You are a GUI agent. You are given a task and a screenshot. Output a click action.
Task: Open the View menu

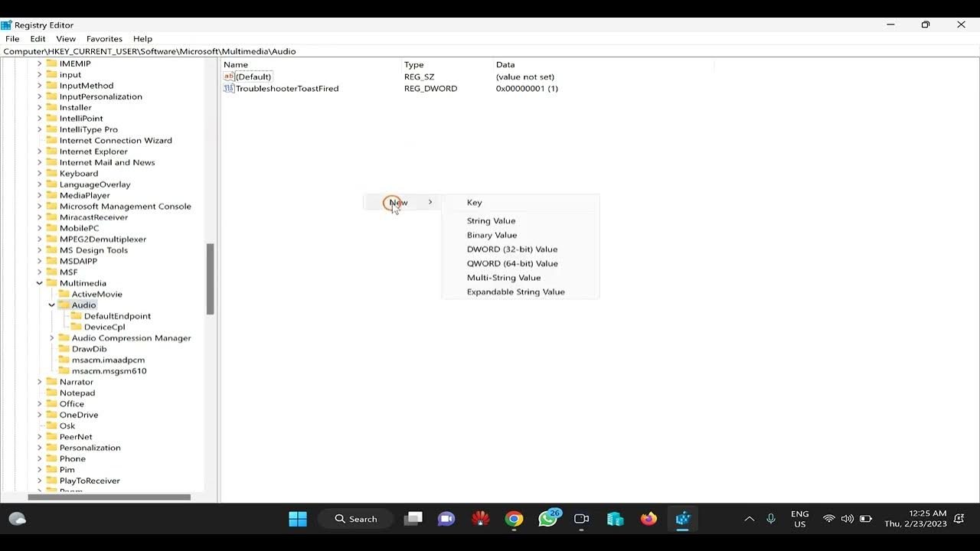coord(66,38)
